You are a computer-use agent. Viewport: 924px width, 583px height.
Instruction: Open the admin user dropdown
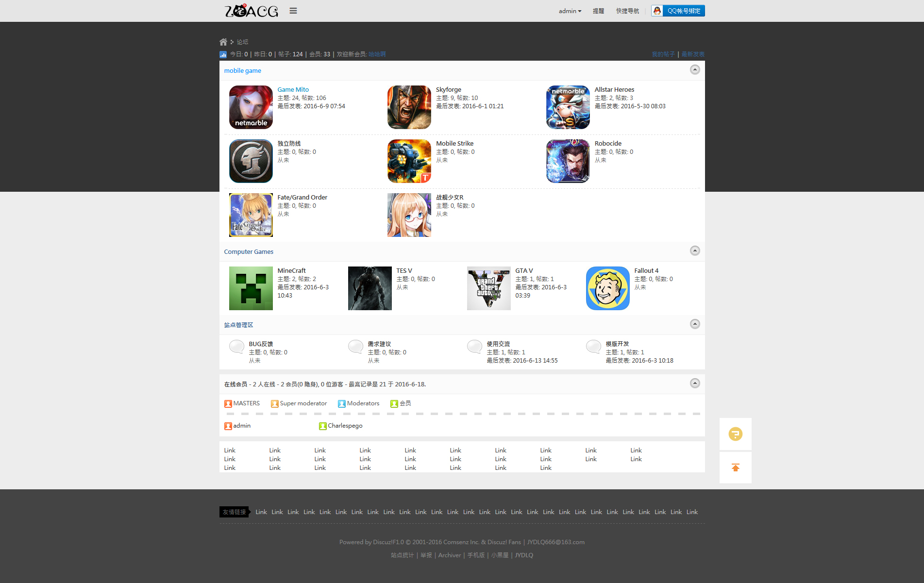(570, 11)
